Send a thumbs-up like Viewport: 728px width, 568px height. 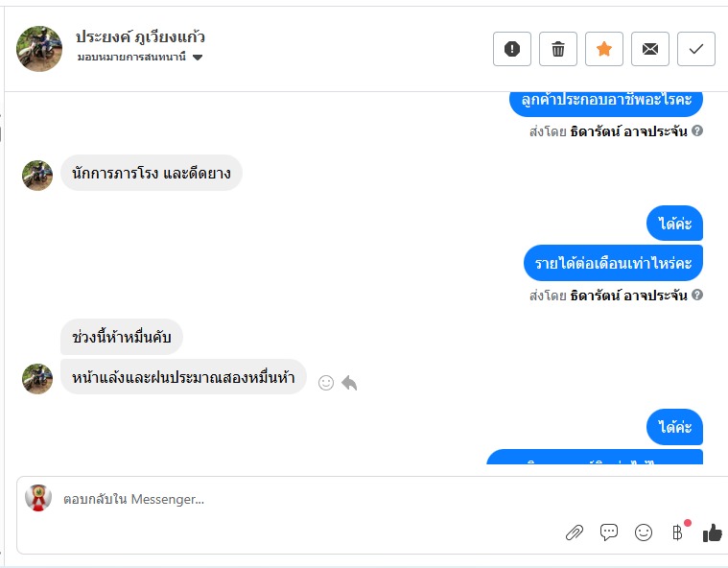click(712, 532)
